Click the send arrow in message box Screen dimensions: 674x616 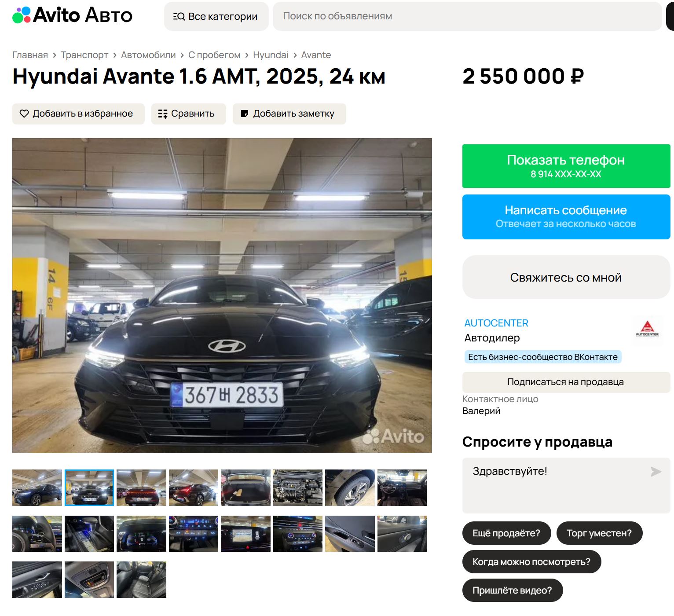656,472
